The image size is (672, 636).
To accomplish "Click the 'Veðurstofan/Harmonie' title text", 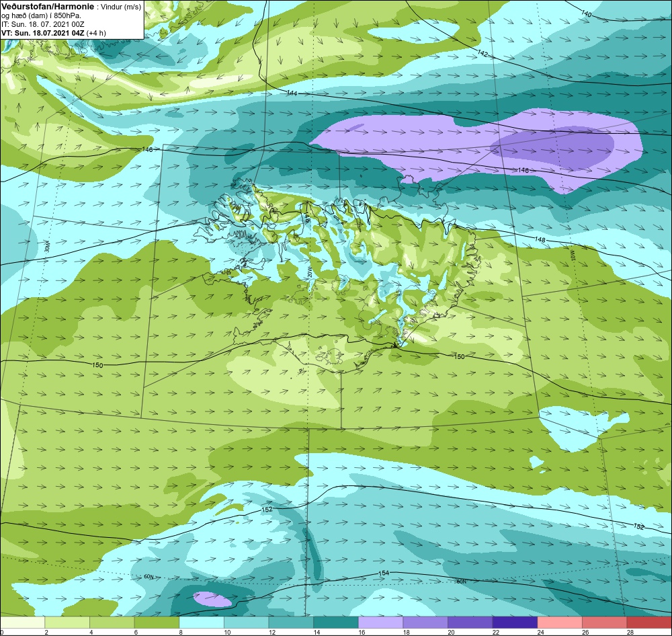I will point(48,7).
